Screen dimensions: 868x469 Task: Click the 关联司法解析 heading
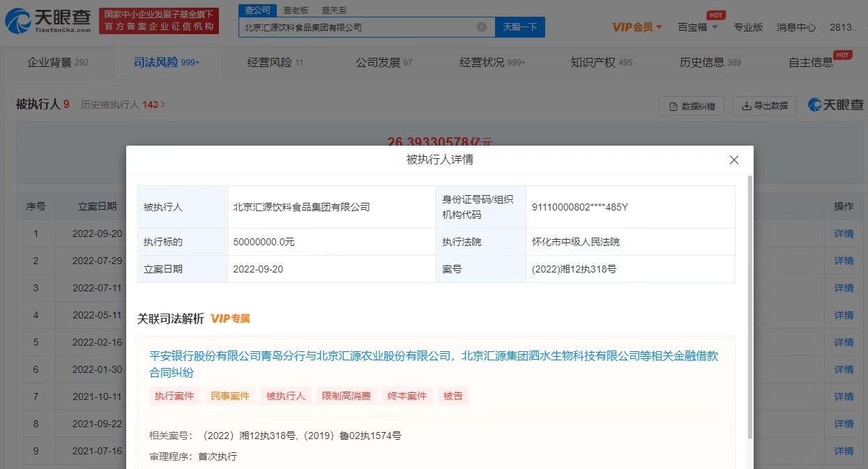tap(171, 318)
